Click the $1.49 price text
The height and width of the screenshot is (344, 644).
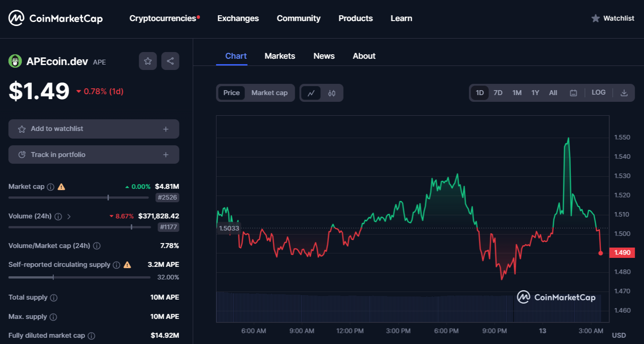point(39,91)
